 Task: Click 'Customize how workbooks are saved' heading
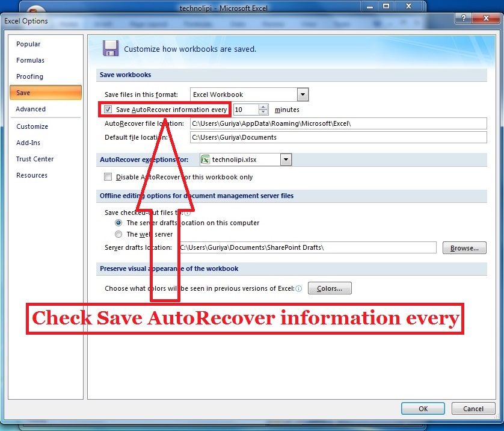[190, 49]
